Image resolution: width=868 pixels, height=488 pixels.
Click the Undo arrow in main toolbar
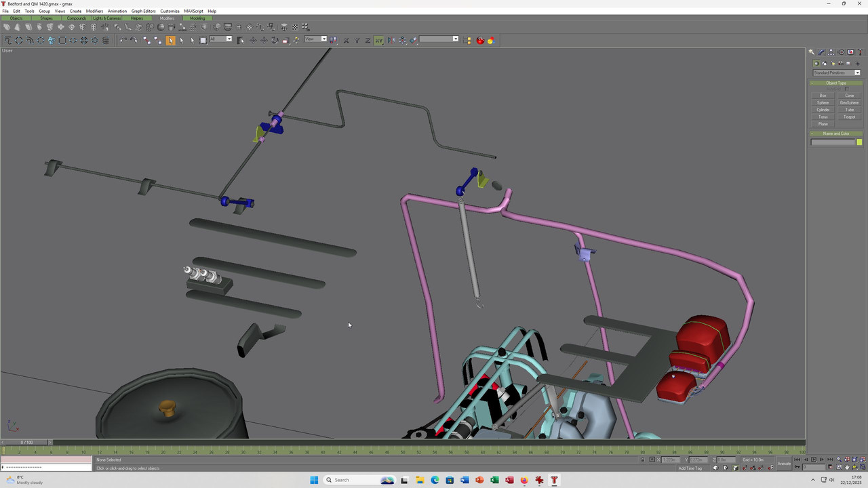tap(123, 40)
